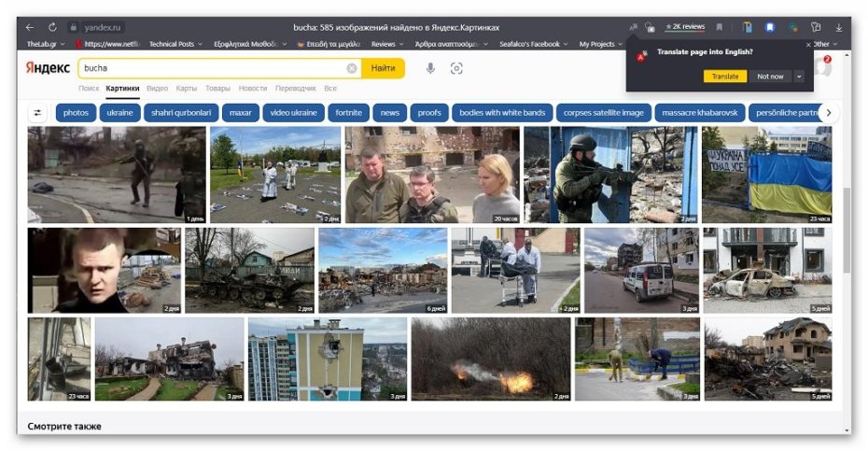Start voice search with microphone icon
Viewport: 868px width, 451px height.
tap(430, 68)
